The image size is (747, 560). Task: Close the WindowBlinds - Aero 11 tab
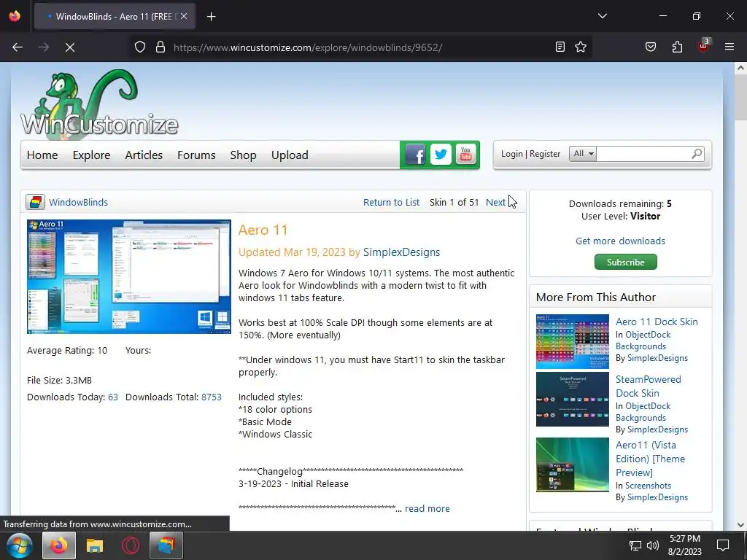[x=184, y=16]
